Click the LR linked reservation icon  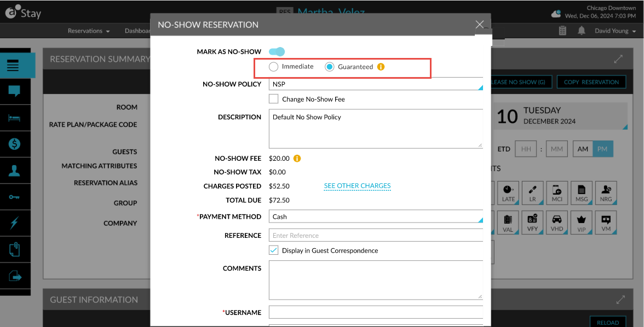point(532,193)
